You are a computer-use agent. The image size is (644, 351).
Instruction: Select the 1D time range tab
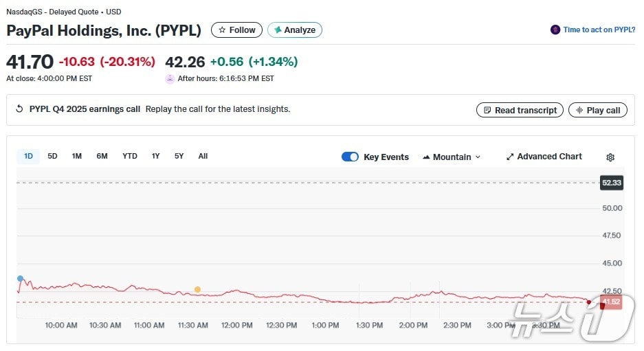coord(28,156)
